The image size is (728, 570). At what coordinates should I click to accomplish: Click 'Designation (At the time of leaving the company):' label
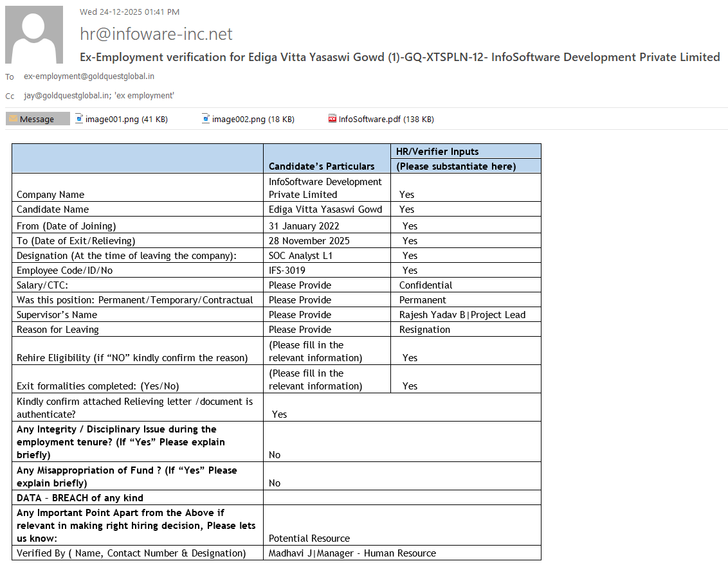[x=126, y=256]
